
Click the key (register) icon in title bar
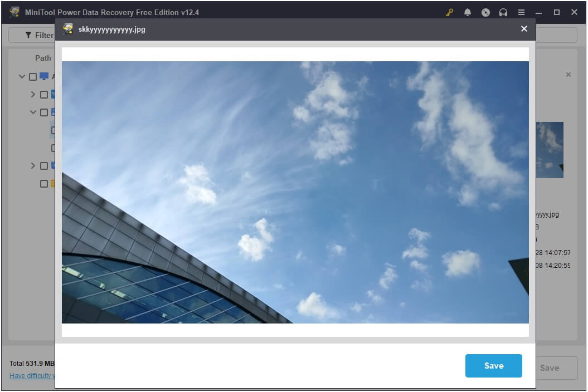coord(449,12)
